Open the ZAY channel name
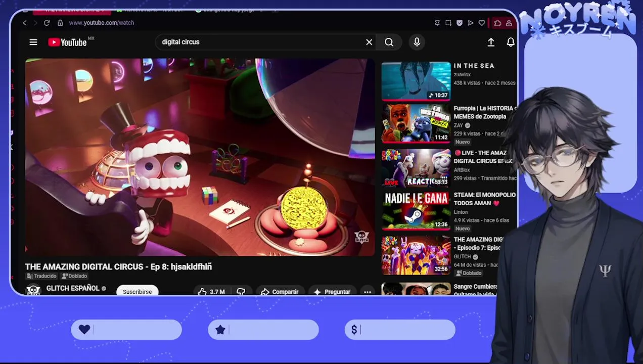The height and width of the screenshot is (364, 643). [x=458, y=125]
